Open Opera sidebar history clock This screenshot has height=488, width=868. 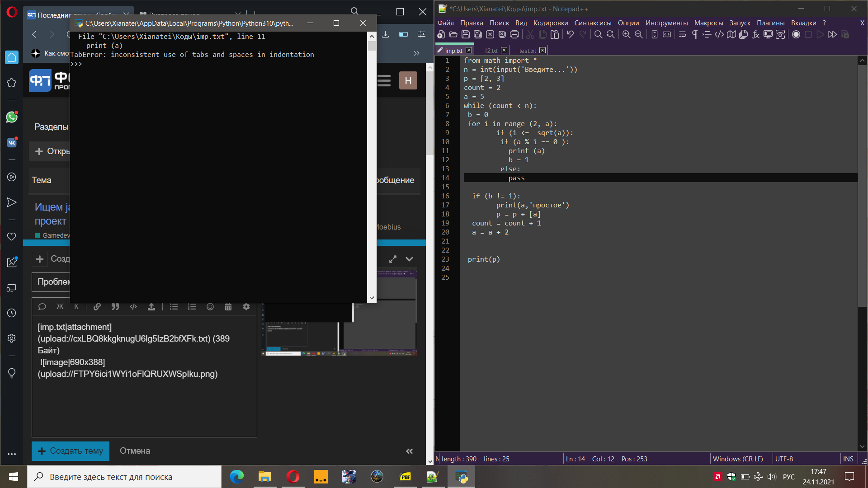coord(12,313)
